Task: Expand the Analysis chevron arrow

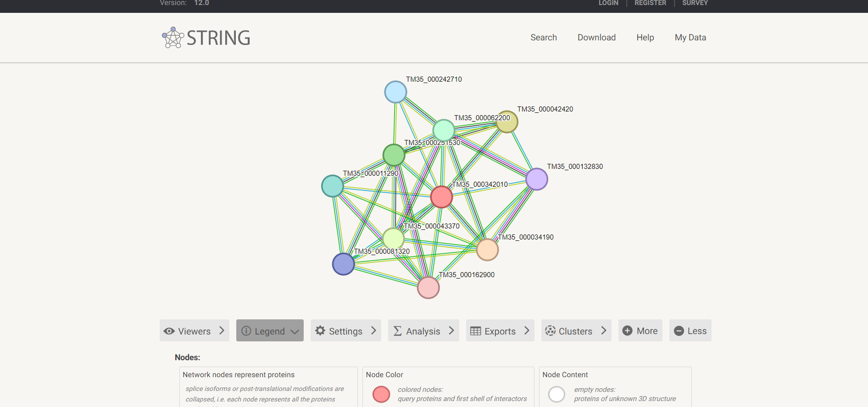Action: 451,330
